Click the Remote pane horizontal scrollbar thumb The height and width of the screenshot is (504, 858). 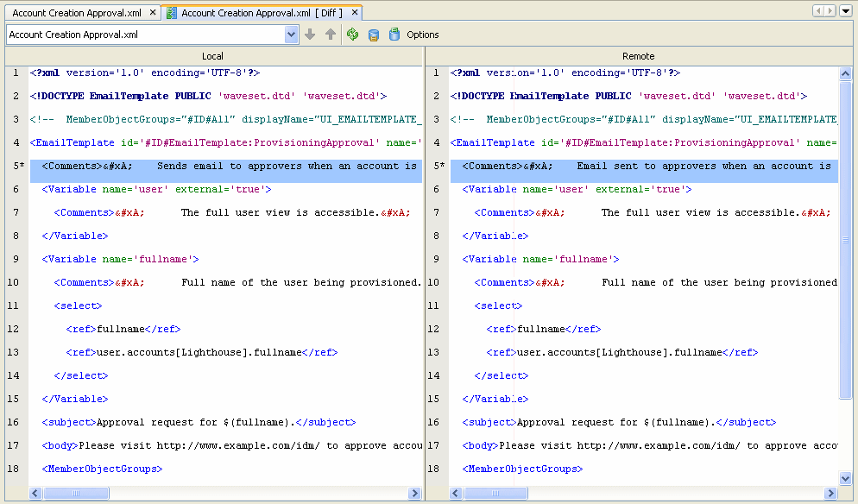coord(495,493)
